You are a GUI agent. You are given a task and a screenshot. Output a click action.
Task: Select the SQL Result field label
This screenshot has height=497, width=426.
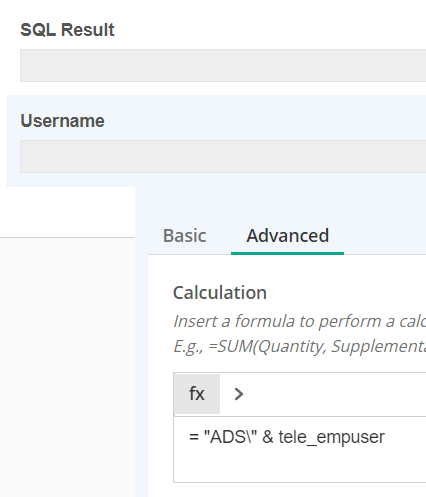[x=67, y=30]
